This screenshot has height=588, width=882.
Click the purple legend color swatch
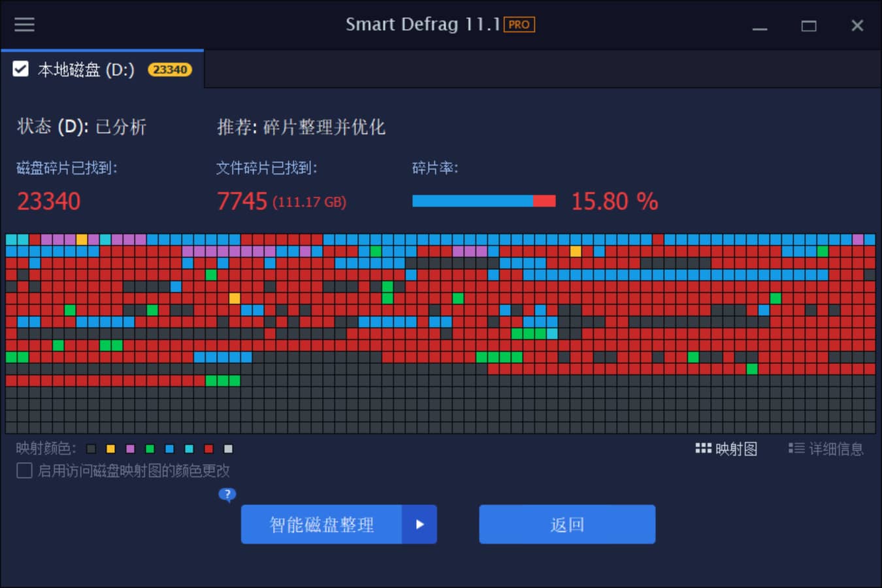pos(131,449)
